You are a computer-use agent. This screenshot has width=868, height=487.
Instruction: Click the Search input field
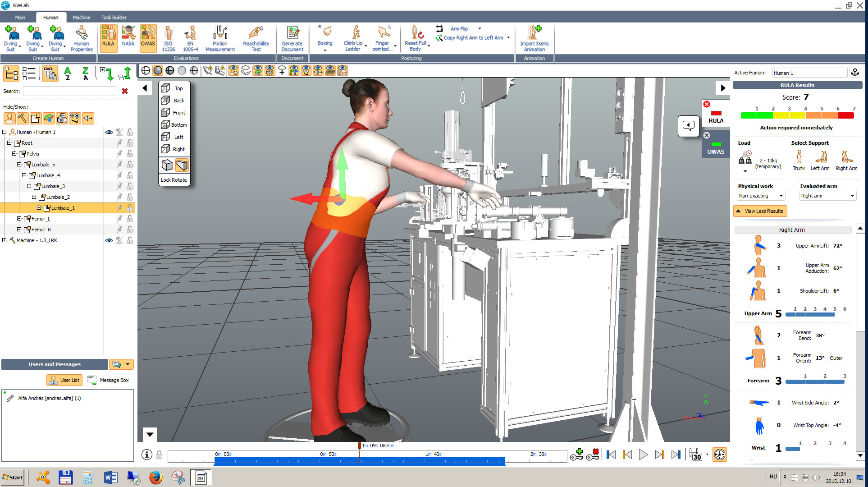70,91
